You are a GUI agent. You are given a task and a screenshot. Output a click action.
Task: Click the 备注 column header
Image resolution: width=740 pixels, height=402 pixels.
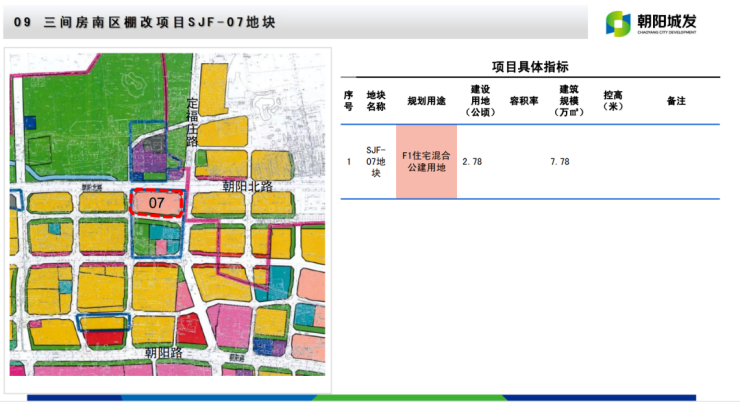pyautogui.click(x=675, y=101)
